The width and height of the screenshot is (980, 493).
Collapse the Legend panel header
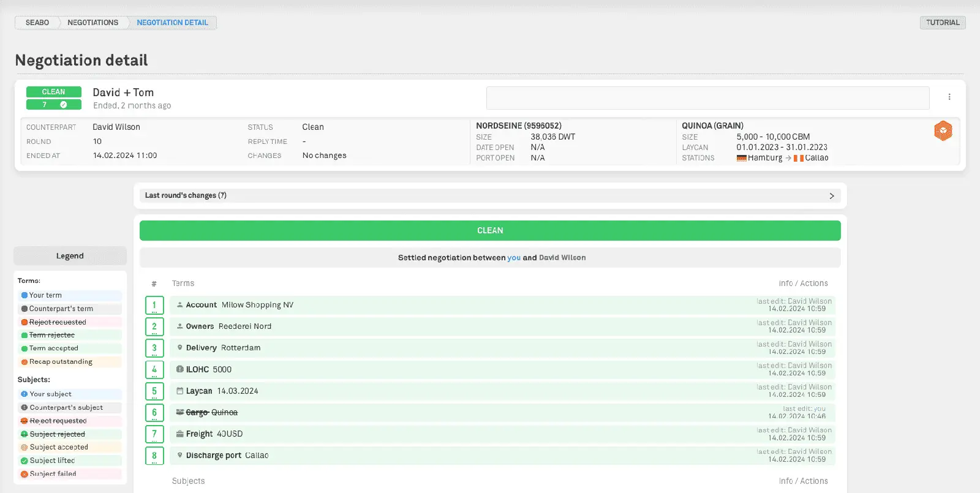pyautogui.click(x=70, y=256)
